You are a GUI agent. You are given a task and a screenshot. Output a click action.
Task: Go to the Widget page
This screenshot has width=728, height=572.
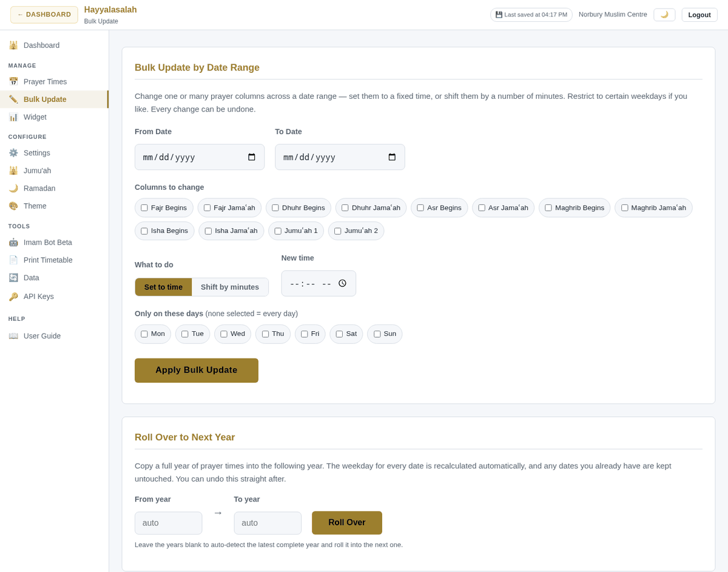54,116
